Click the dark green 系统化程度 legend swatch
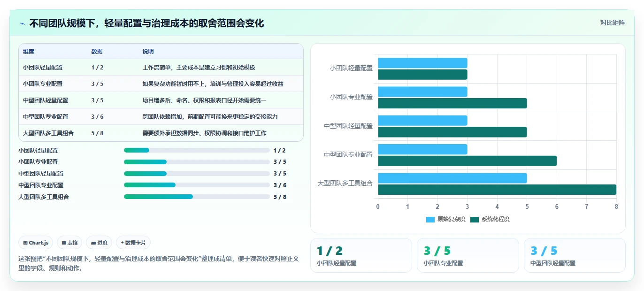 (x=475, y=219)
